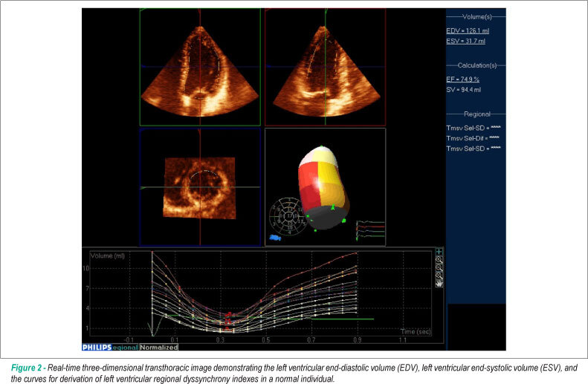This screenshot has width=588, height=384.
Task: Switch to the Normalized tab
Action: click(158, 348)
